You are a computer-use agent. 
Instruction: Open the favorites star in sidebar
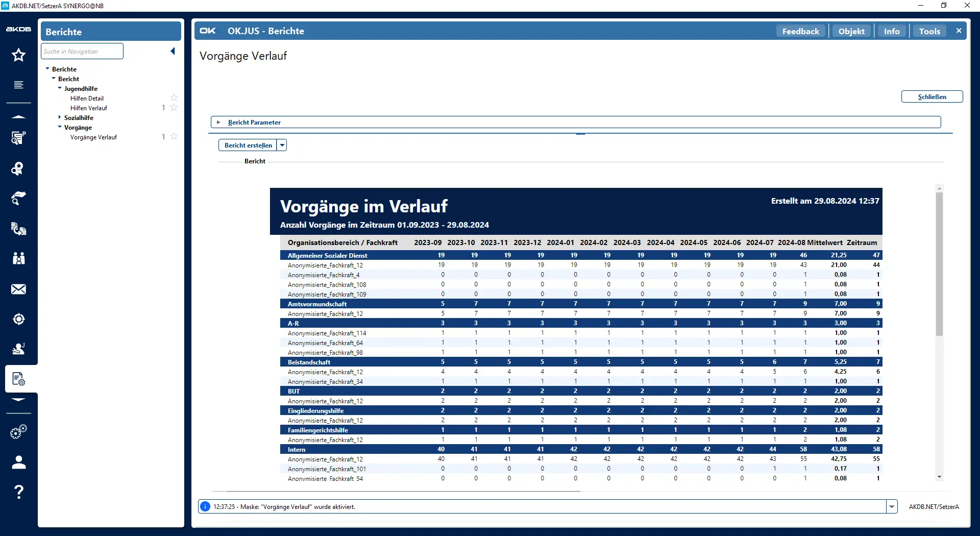pyautogui.click(x=19, y=55)
